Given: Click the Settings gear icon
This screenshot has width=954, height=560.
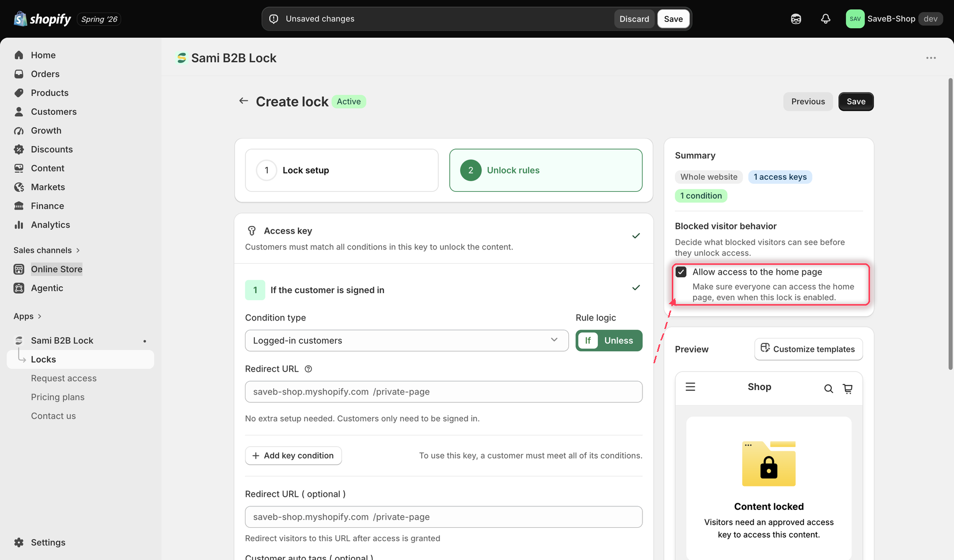Looking at the screenshot, I should (19, 543).
